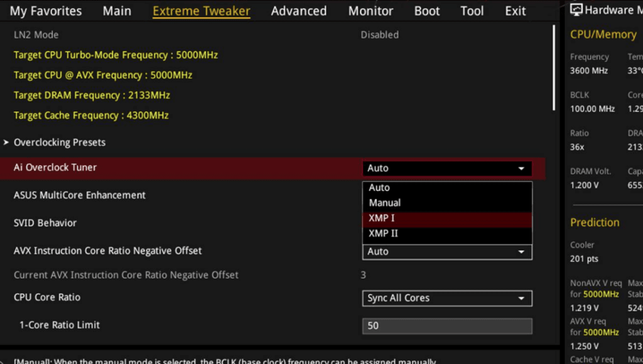Screen dimensions: 643x364
Task: Select the Extreme Tweaker tab
Action: [x=202, y=11]
